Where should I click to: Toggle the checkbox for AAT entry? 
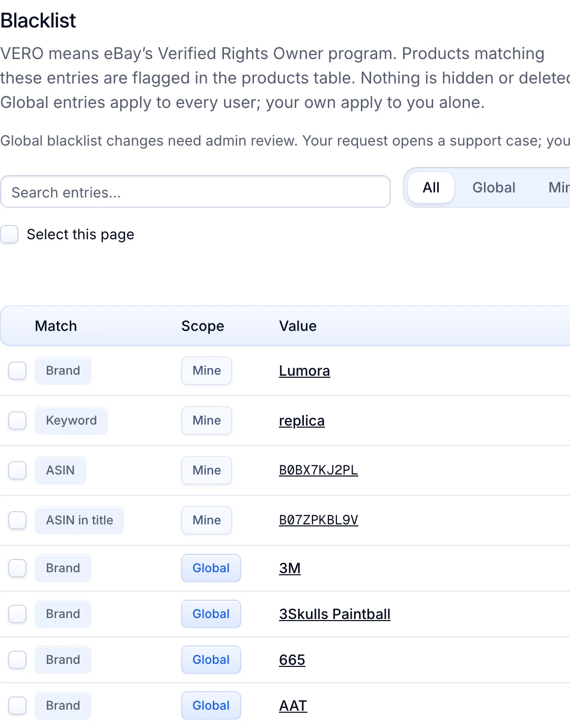coord(17,706)
